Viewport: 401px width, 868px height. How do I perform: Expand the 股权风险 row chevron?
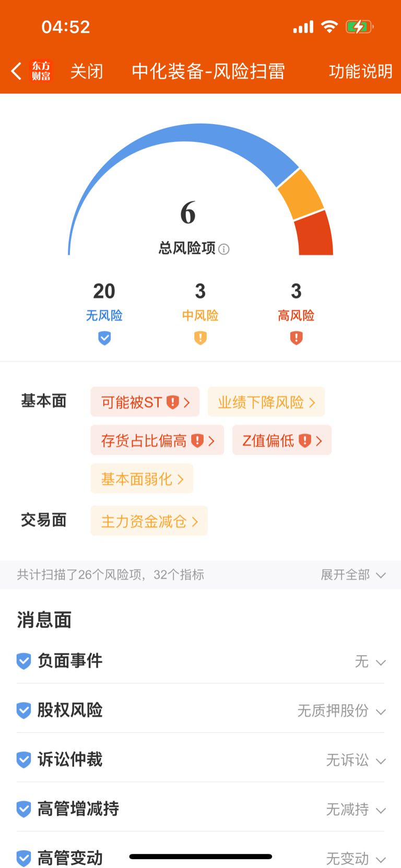click(x=381, y=712)
